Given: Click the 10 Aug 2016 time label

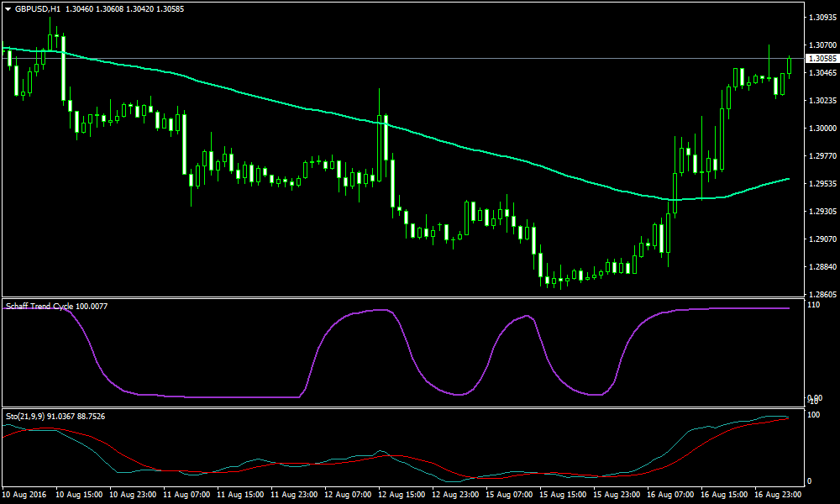Looking at the screenshot, I should tap(25, 496).
